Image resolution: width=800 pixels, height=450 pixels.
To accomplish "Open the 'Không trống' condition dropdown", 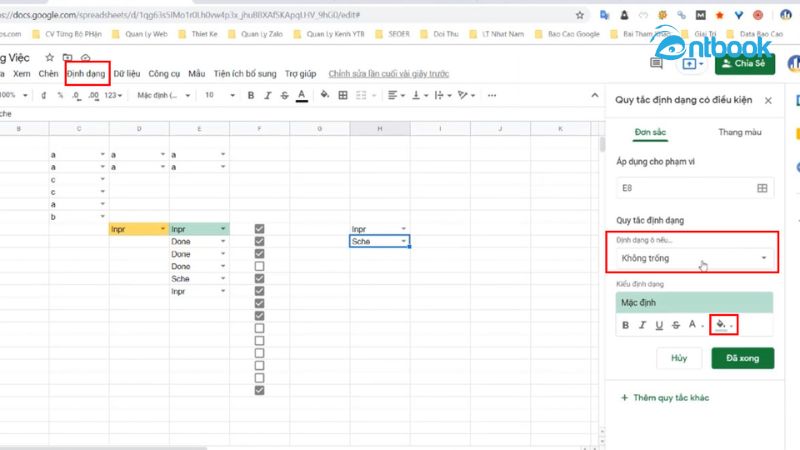I will [692, 258].
